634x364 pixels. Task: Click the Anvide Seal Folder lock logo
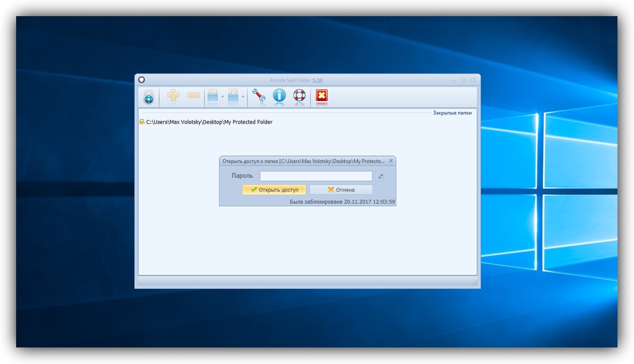coord(148,97)
